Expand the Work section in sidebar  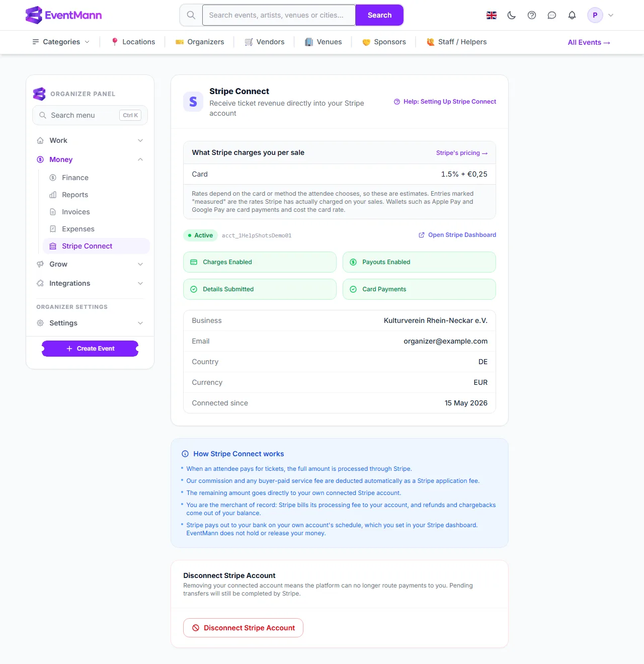[x=90, y=140]
